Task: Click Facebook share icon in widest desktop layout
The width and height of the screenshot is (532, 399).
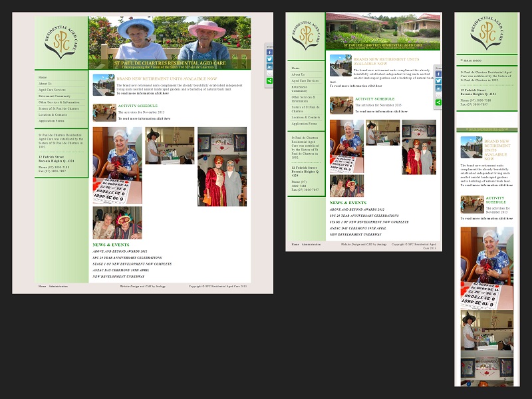Action: point(269,52)
